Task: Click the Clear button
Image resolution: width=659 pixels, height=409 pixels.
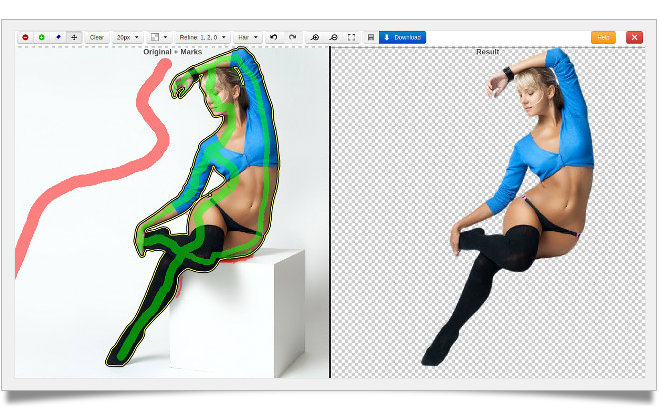Action: 97,37
